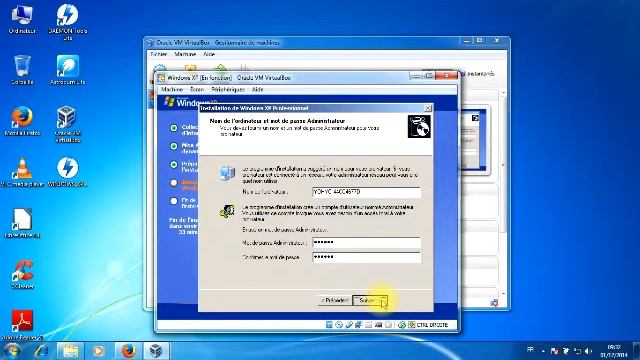Select Mozilla Firefox desktop shortcut
Image resolution: width=640 pixels, height=360 pixels.
tap(22, 121)
